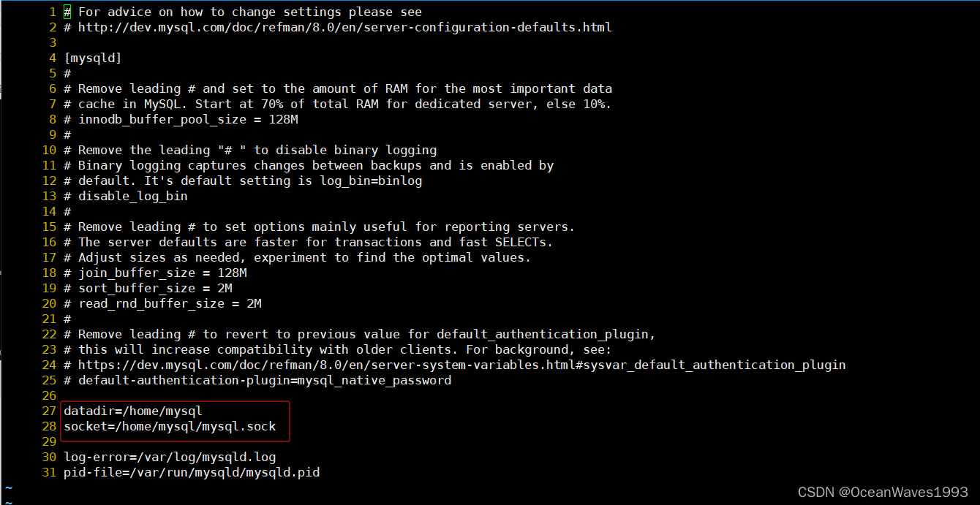Click the sort_buffer_size = 2M line
The width and height of the screenshot is (980, 505).
tap(148, 288)
